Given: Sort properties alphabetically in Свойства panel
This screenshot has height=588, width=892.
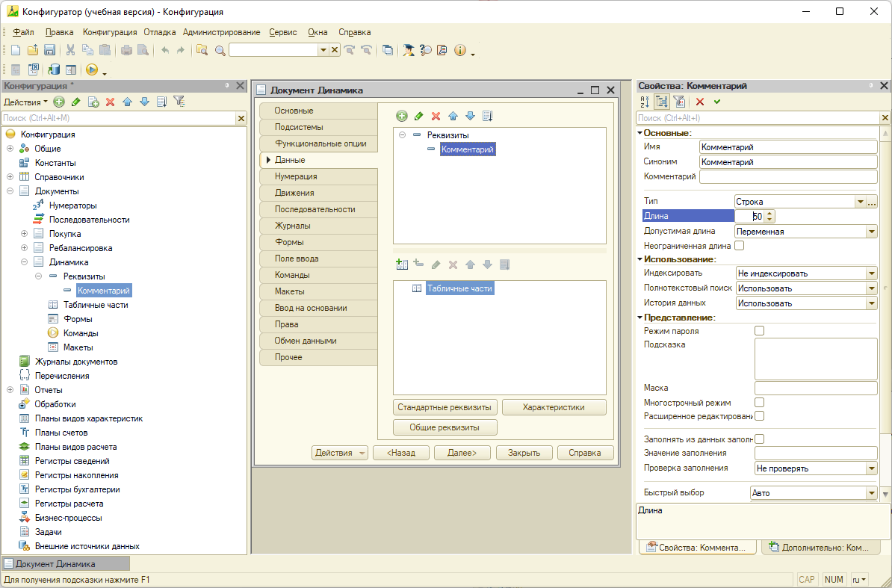Looking at the screenshot, I should (645, 102).
